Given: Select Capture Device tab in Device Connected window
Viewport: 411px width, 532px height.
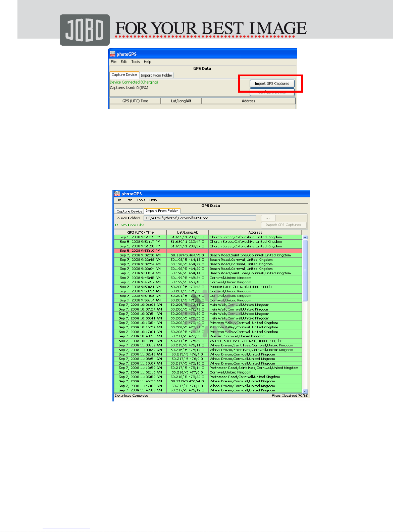Looking at the screenshot, I should click(124, 75).
